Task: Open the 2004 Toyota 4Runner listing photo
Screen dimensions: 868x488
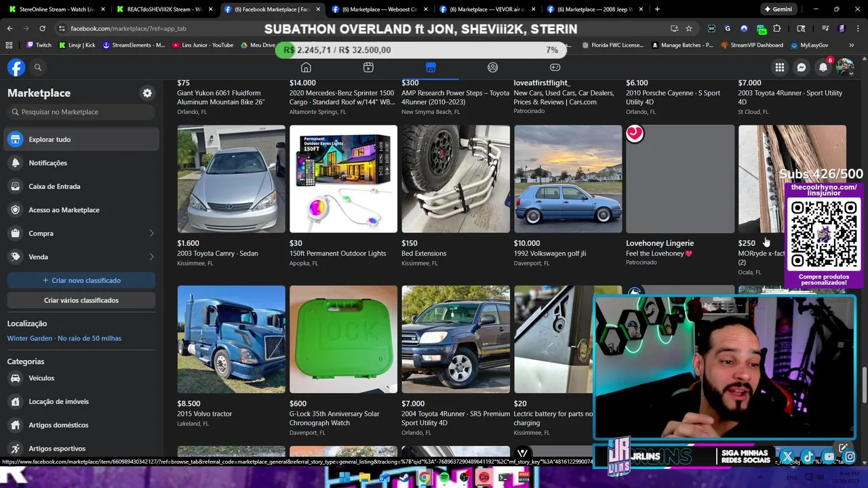Action: [x=456, y=339]
